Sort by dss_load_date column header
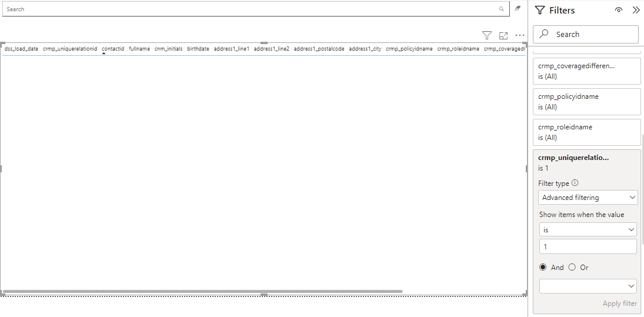The width and height of the screenshot is (644, 317). coord(21,49)
